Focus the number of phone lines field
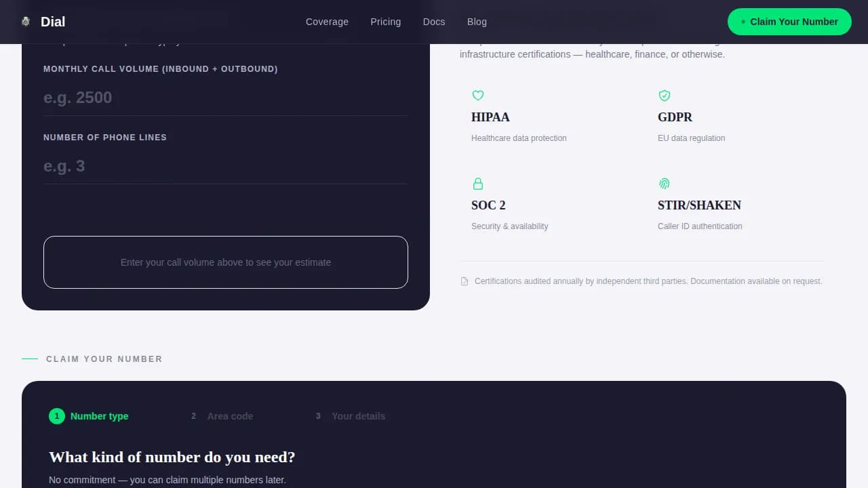The width and height of the screenshot is (868, 488). (x=225, y=166)
